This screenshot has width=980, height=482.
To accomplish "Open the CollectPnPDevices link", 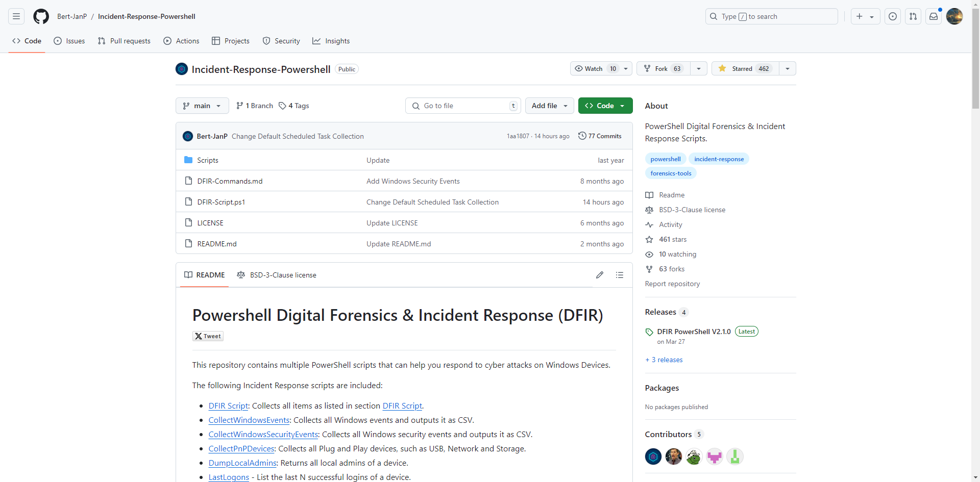I will pos(241,449).
